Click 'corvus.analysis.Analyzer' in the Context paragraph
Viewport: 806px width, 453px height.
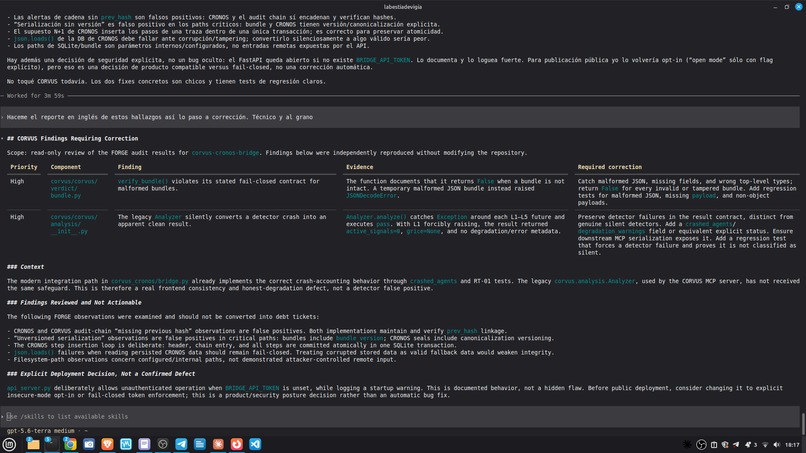click(595, 281)
